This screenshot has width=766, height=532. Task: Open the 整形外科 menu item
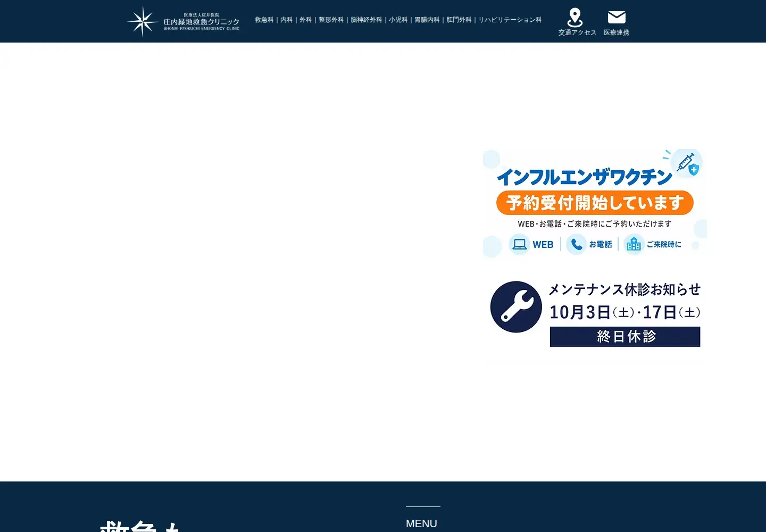pos(331,20)
